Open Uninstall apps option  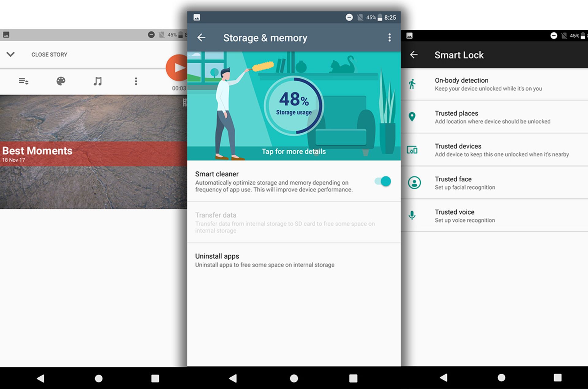pos(265,260)
